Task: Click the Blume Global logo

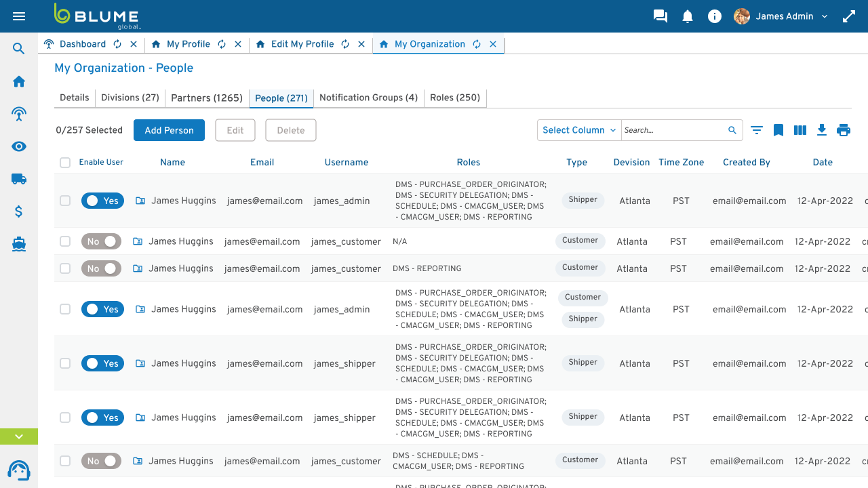Action: pos(97,16)
